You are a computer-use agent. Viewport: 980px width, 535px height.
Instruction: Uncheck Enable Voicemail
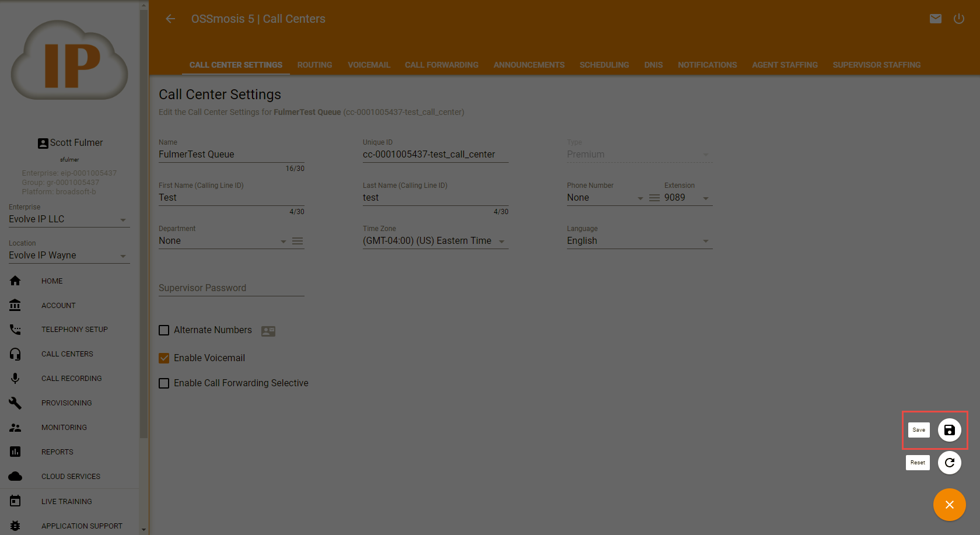click(164, 358)
